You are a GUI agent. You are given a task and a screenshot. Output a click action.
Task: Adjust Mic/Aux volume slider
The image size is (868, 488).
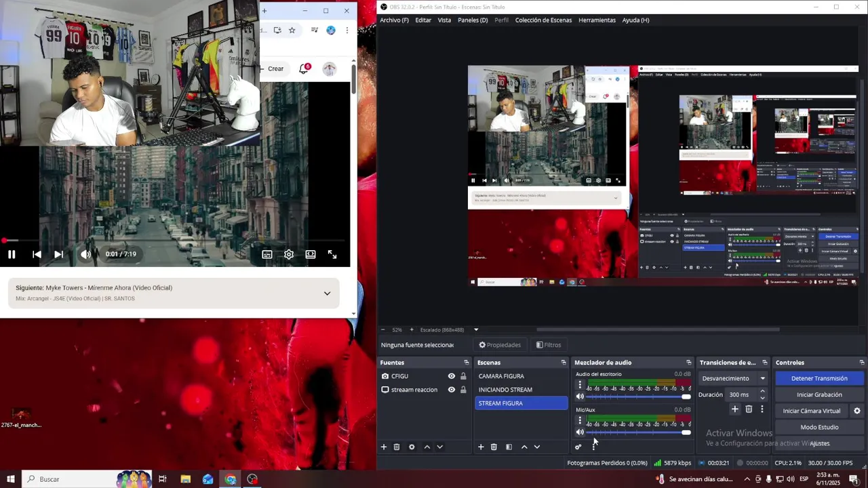(x=638, y=432)
